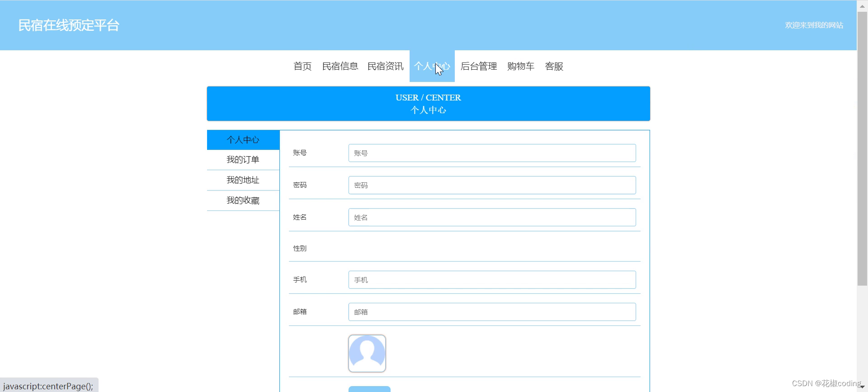Click the USER / CENTER banner heading
Screen dimensions: 868x392
pos(428,97)
